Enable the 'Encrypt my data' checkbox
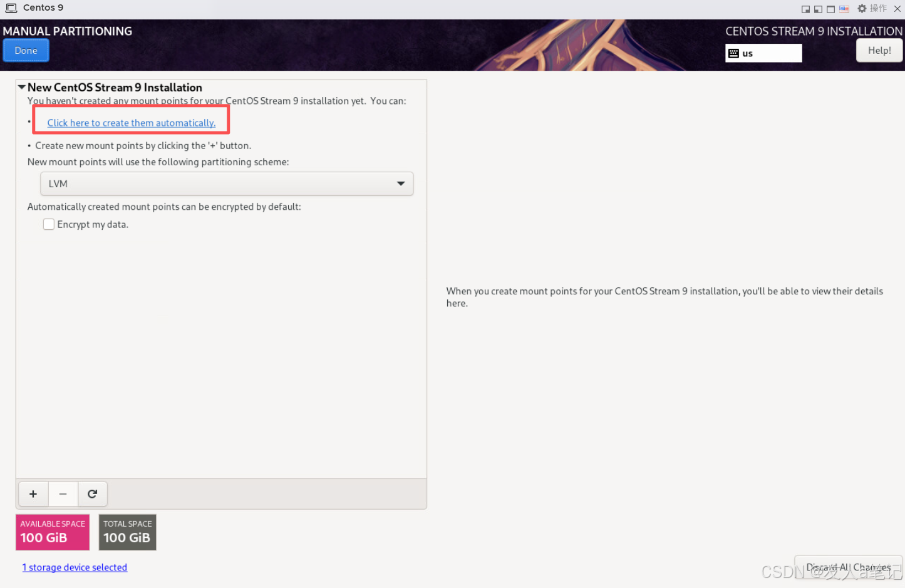Image resolution: width=905 pixels, height=588 pixels. (x=49, y=224)
